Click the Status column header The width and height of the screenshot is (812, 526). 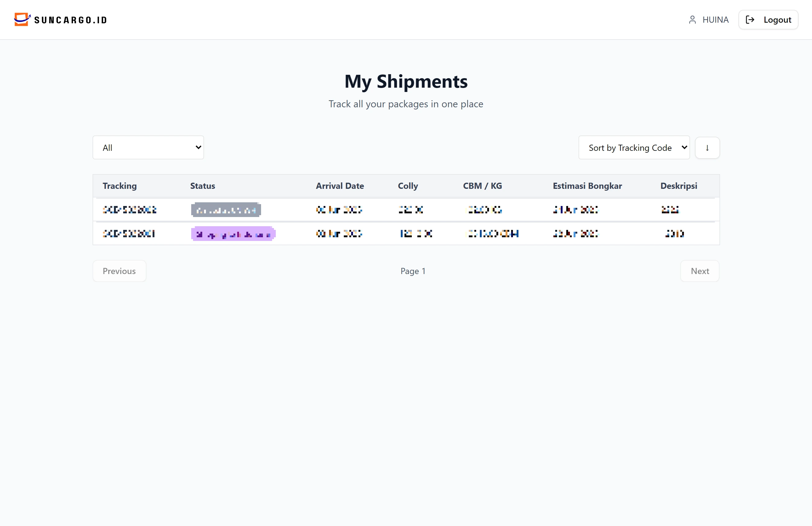[x=203, y=186]
